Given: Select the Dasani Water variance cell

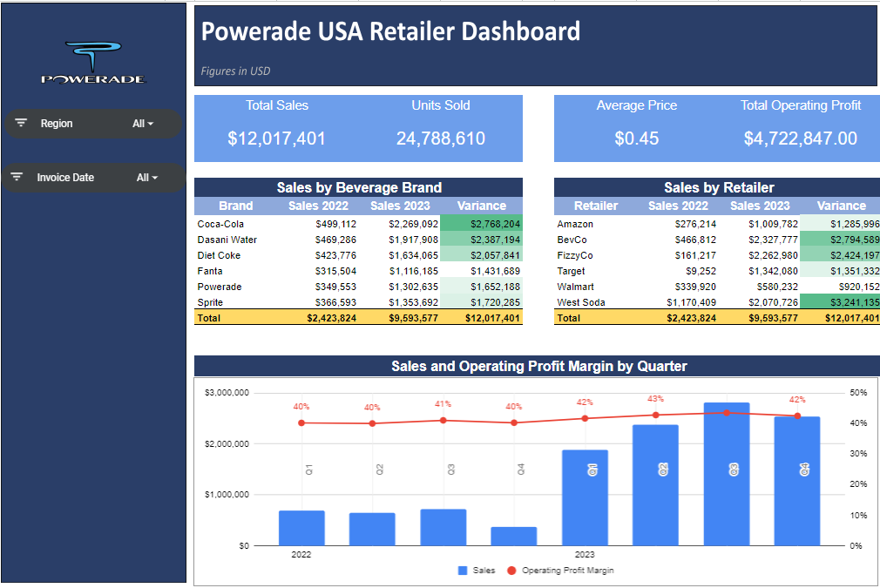Looking at the screenshot, I should point(481,240).
